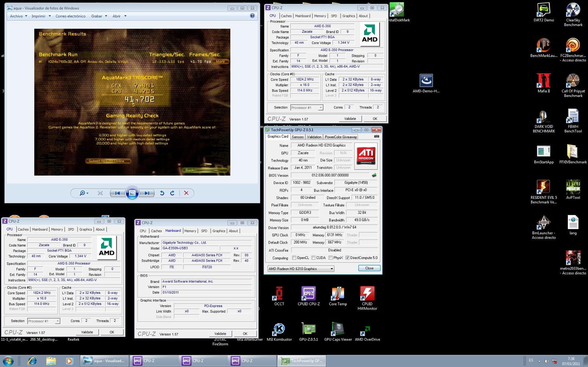Open the zoom magnifier dropdown in photo viewer
This screenshot has height=367, width=588.
pos(84,193)
